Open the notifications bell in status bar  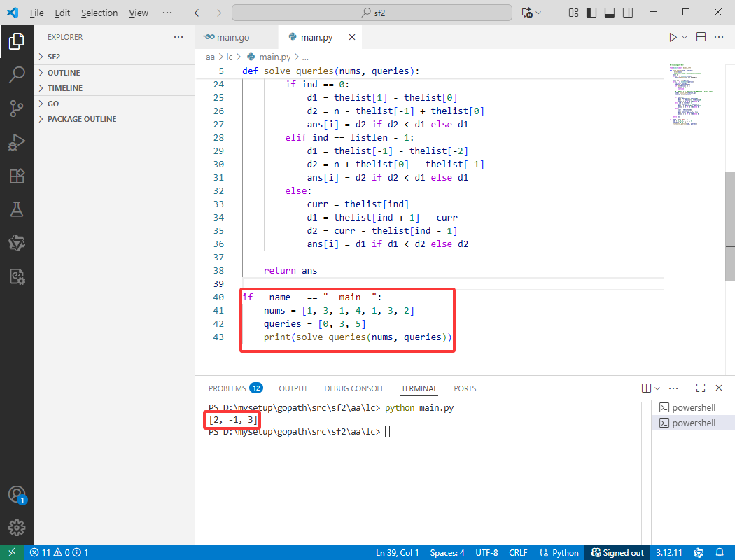(720, 552)
